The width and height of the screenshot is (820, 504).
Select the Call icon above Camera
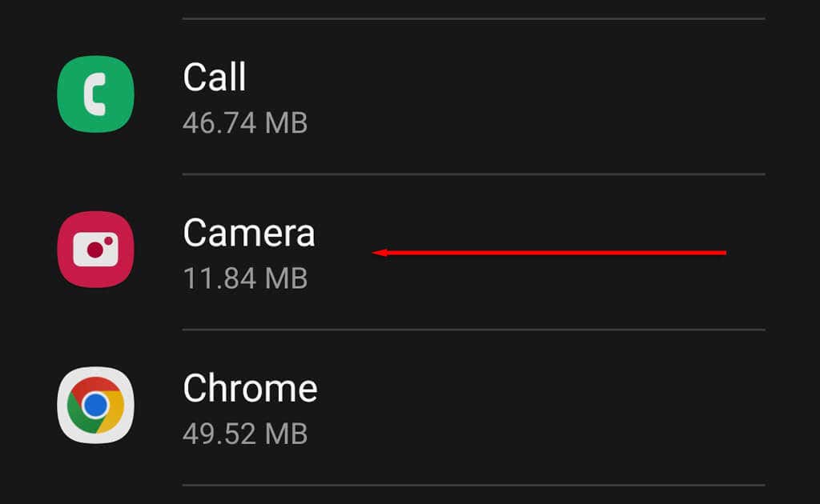(94, 94)
